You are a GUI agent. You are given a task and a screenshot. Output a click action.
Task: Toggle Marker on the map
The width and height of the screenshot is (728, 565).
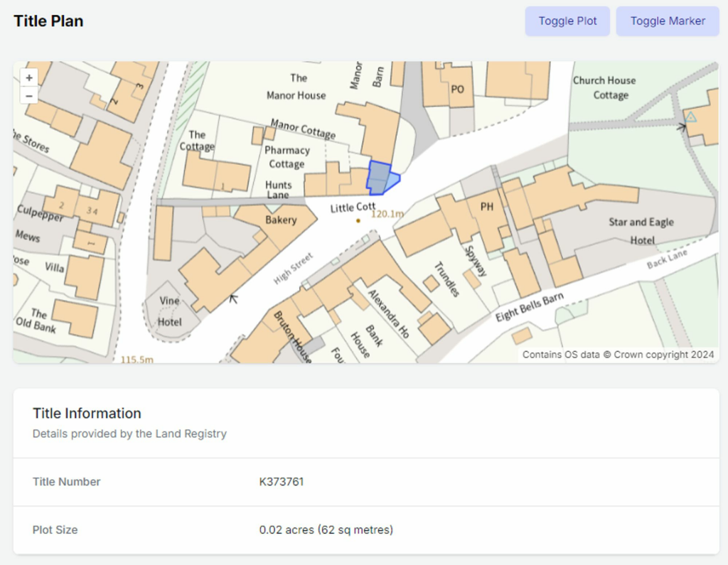tap(668, 21)
